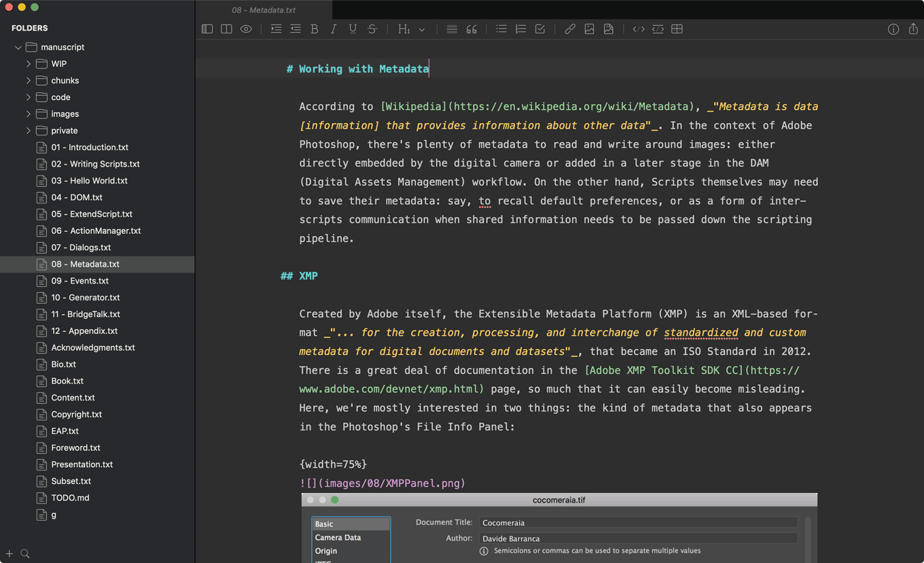Viewport: 924px width, 563px height.
Task: Insert a table using the table icon
Action: click(677, 29)
